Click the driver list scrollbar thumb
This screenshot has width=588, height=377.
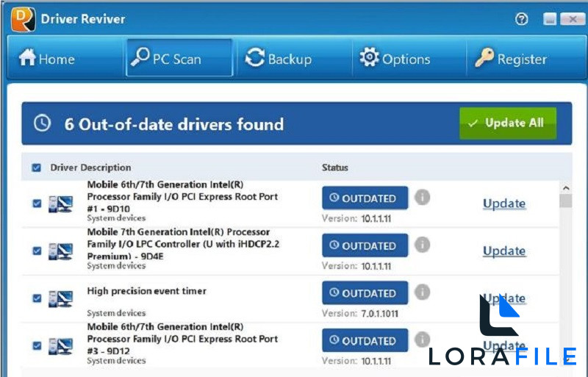tap(566, 201)
